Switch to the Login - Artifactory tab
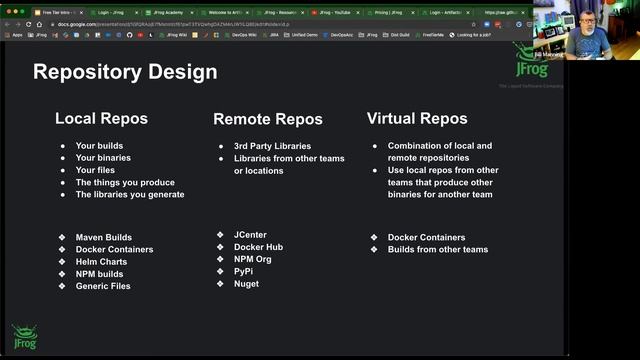 [x=445, y=13]
